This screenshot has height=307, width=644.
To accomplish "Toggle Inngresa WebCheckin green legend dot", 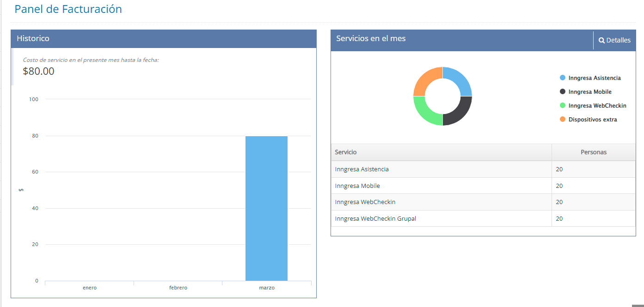I will point(563,106).
